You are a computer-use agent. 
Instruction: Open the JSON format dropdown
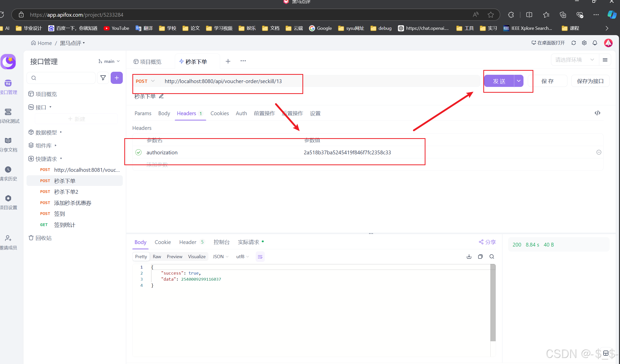[x=221, y=257]
